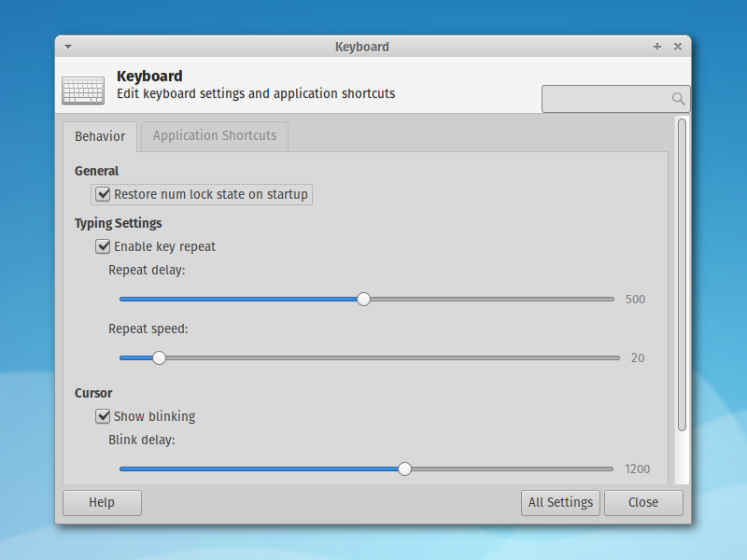Viewport: 747px width, 560px height.
Task: Disable the Enable key repeat checkbox
Action: click(x=103, y=246)
